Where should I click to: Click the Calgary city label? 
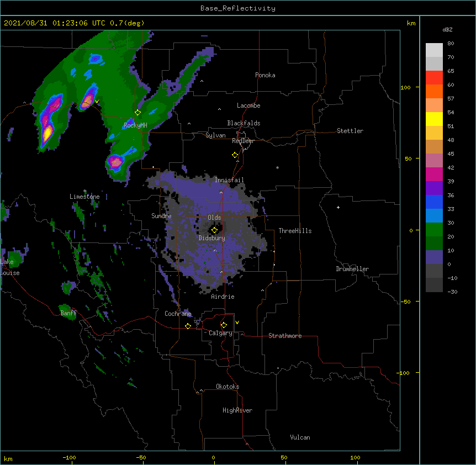(220, 333)
